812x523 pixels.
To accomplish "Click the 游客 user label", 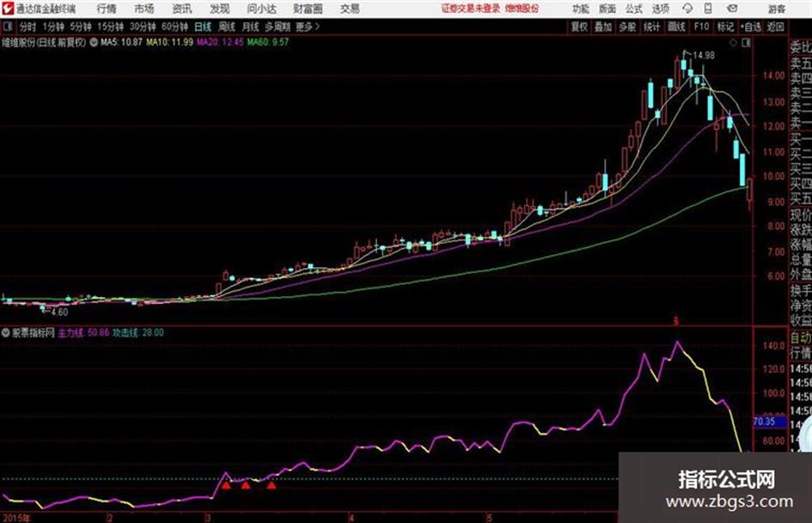I will (x=776, y=9).
